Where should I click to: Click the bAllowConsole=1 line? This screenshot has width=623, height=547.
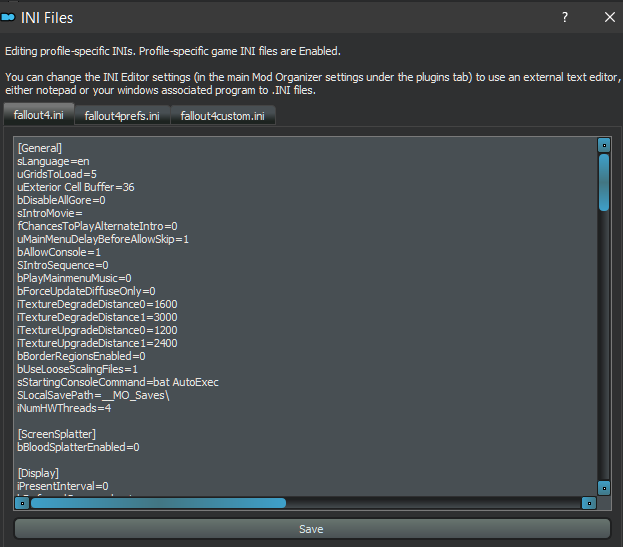[59, 252]
